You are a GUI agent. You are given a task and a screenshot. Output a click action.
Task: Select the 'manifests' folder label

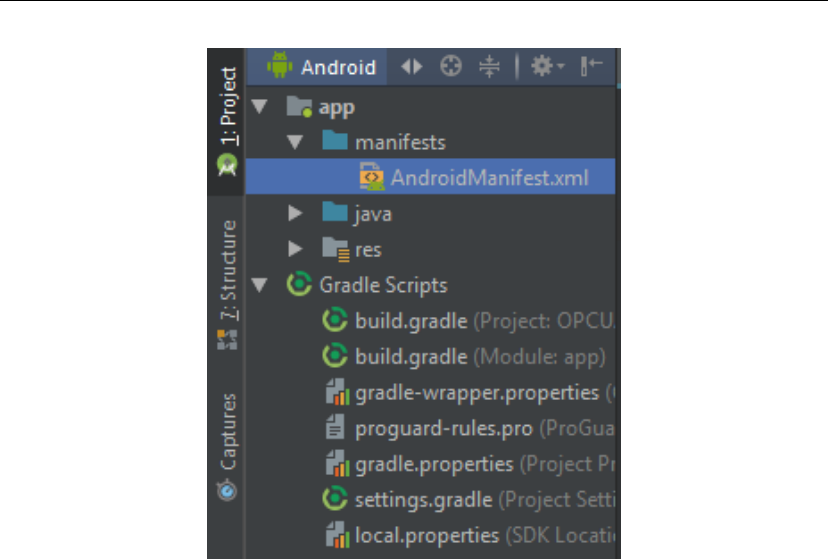coord(400,143)
